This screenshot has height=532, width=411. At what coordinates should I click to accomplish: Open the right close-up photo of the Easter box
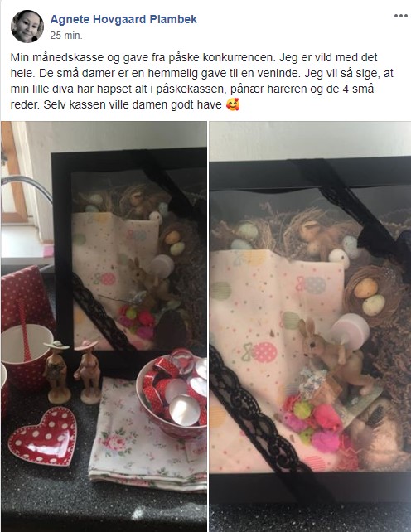pos(310,326)
